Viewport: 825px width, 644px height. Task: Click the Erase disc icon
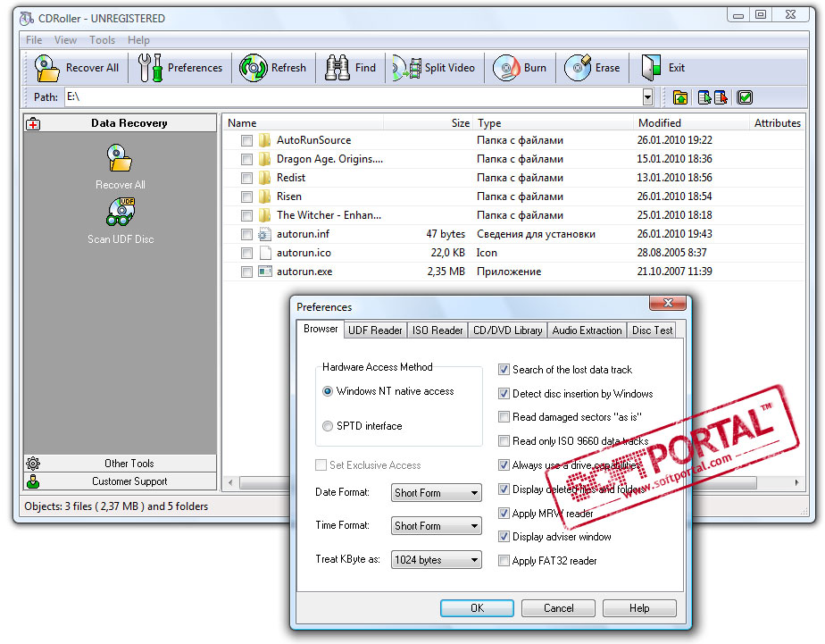coord(578,68)
